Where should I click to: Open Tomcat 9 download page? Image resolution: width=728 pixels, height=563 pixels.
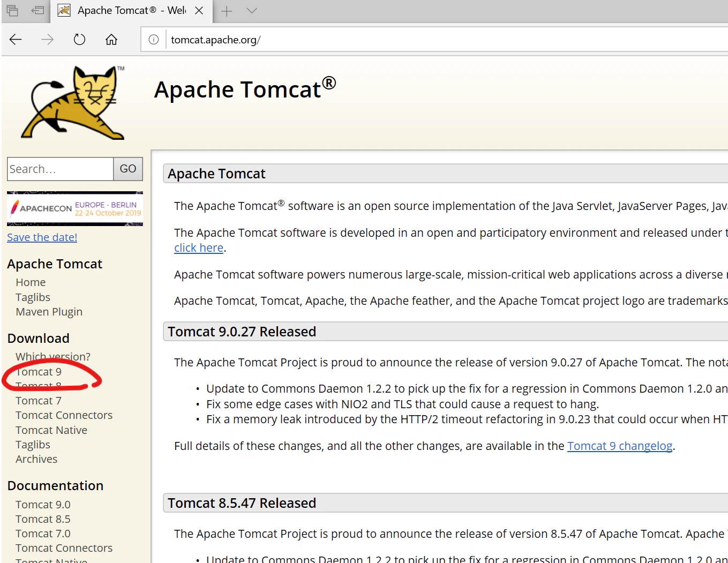coord(39,372)
